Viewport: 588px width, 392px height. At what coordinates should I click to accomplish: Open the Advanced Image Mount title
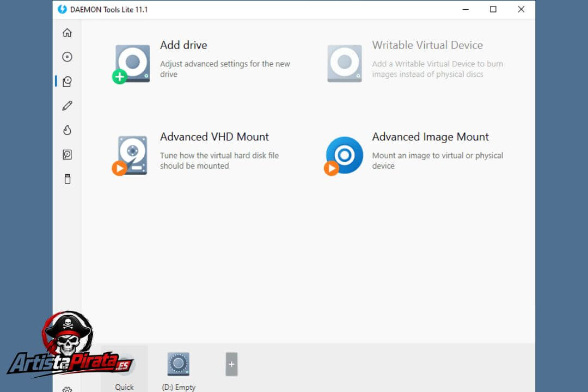coord(430,137)
